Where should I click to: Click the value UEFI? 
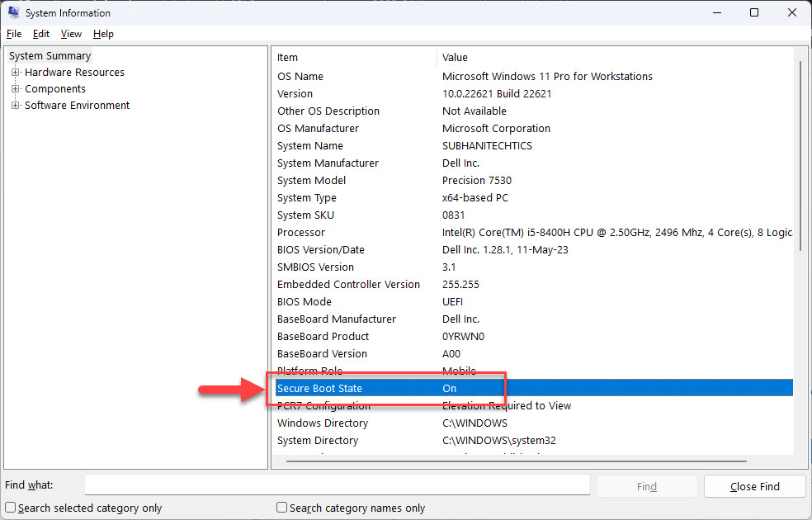pos(452,302)
